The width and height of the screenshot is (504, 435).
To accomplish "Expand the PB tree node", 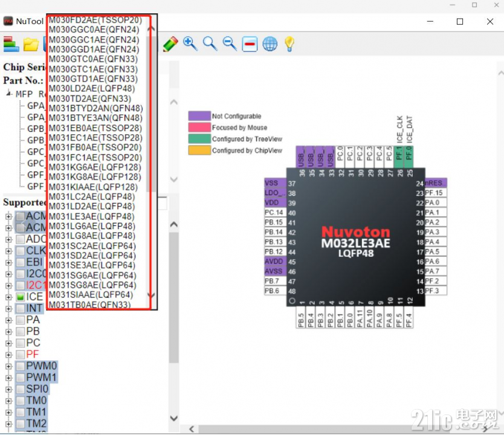I will coord(8,332).
